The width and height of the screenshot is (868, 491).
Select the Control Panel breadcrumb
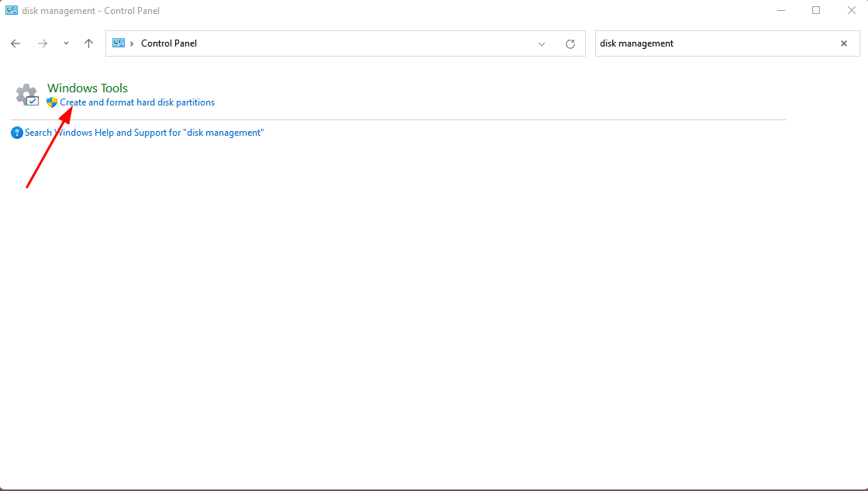click(x=169, y=43)
